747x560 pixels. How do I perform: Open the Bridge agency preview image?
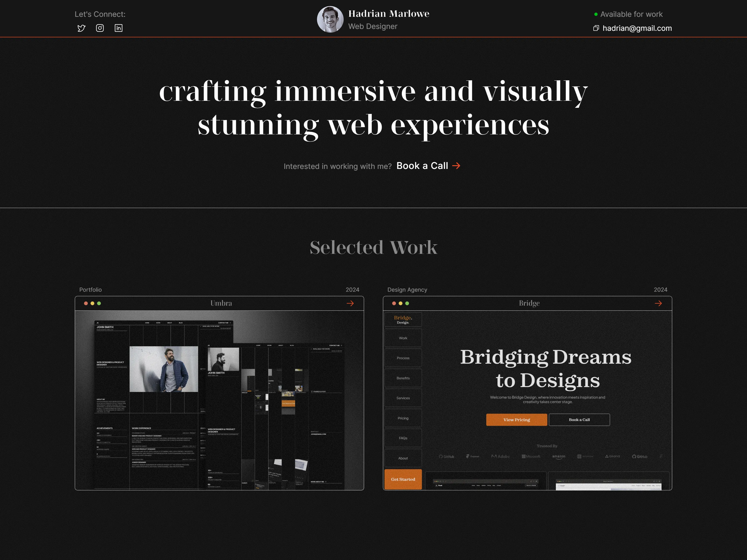point(528,400)
